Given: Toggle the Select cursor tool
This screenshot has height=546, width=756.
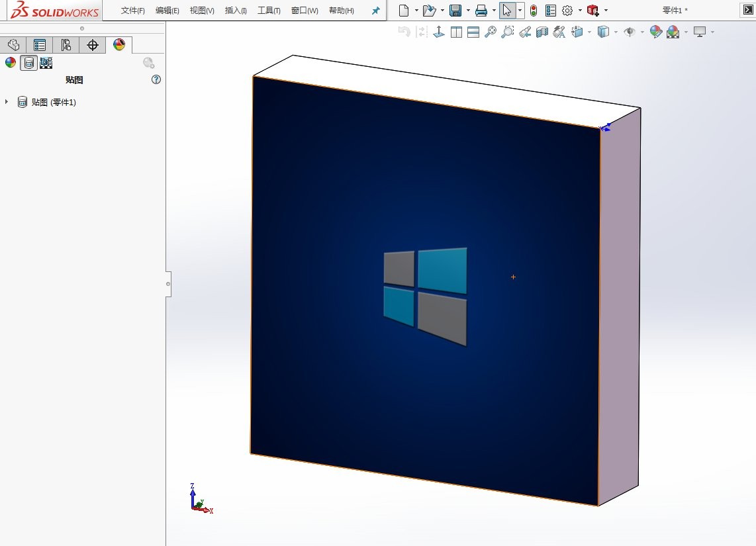Looking at the screenshot, I should coord(507,10).
